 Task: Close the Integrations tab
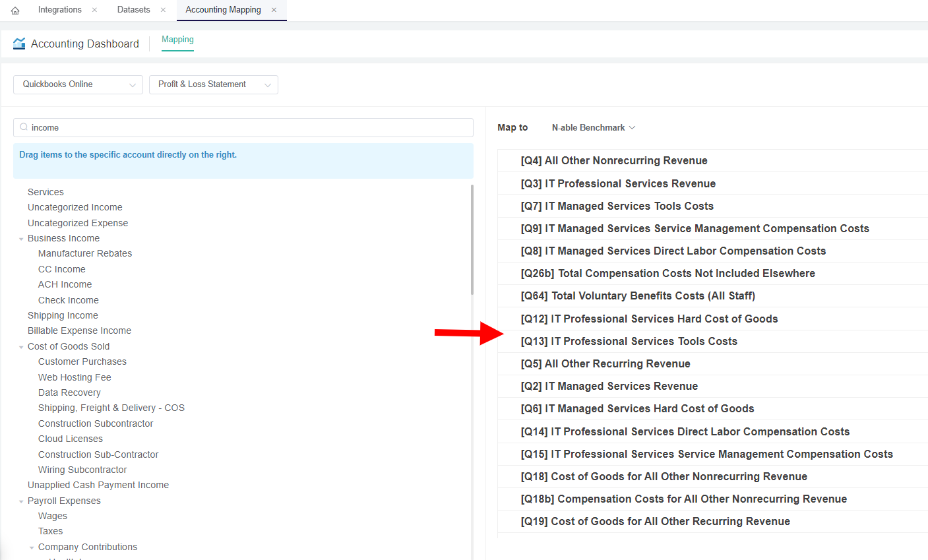click(x=94, y=10)
